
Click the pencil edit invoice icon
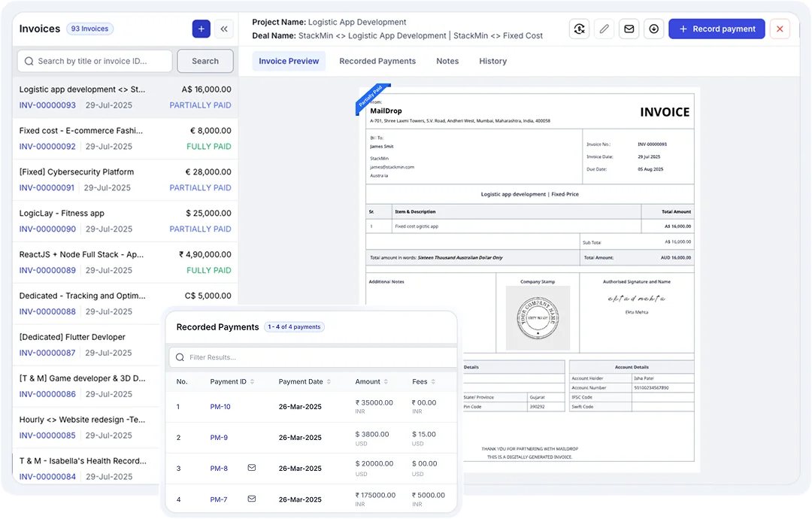pos(604,29)
